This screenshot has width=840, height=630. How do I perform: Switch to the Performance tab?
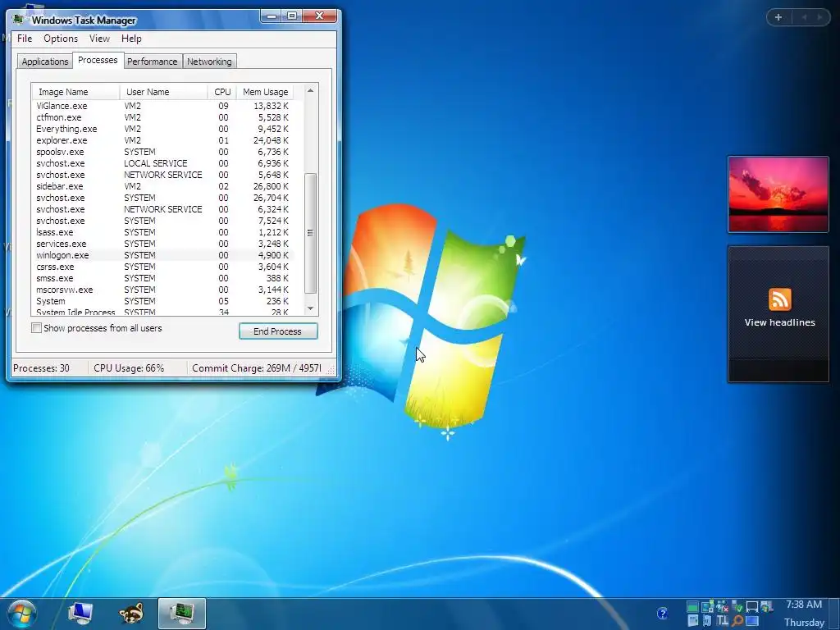point(152,62)
